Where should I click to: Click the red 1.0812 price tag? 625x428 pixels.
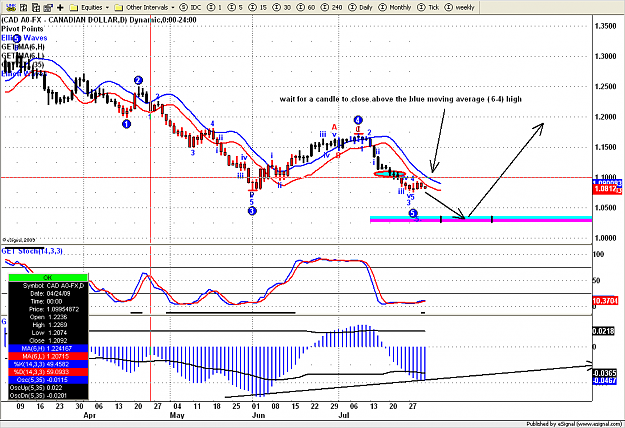click(607, 189)
